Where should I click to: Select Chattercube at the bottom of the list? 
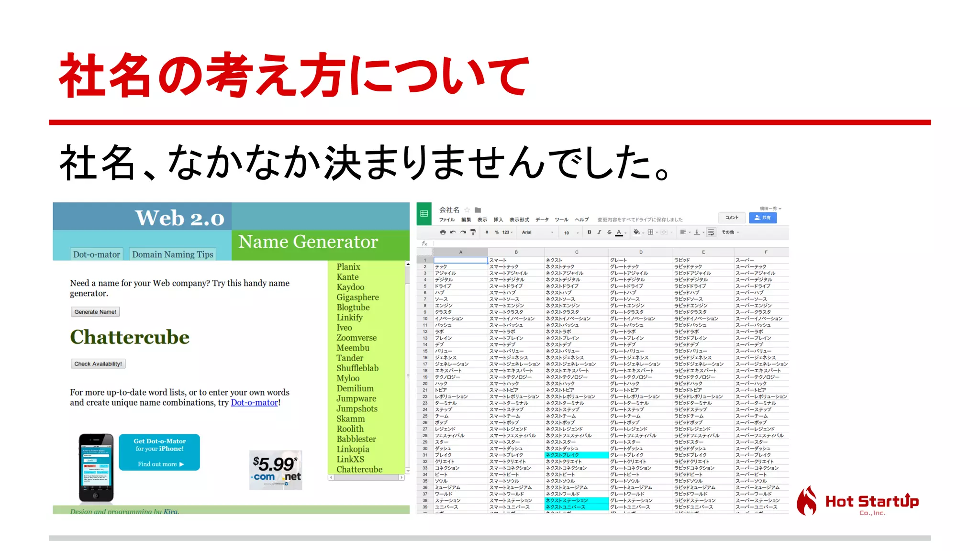pyautogui.click(x=359, y=470)
